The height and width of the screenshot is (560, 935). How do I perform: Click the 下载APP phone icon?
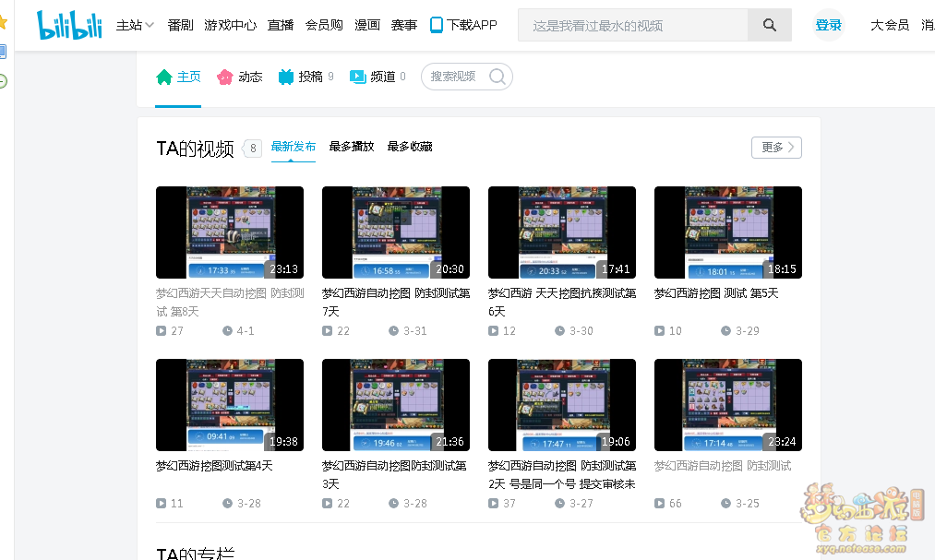[x=437, y=25]
